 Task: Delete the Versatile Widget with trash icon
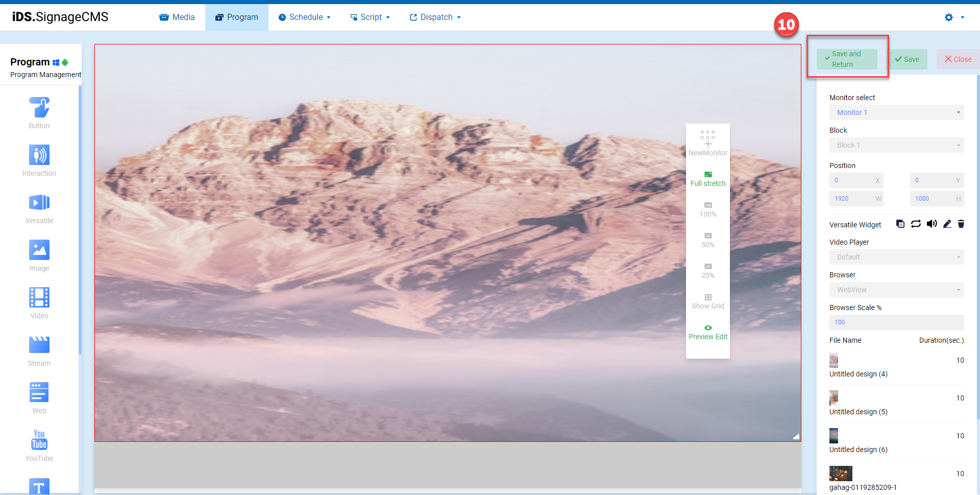pos(961,224)
